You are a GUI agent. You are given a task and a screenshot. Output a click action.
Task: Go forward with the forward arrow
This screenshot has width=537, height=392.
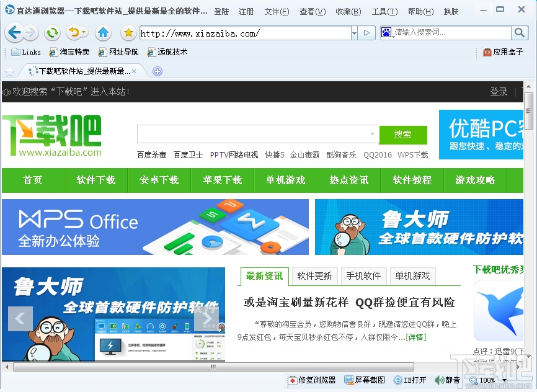tap(30, 33)
